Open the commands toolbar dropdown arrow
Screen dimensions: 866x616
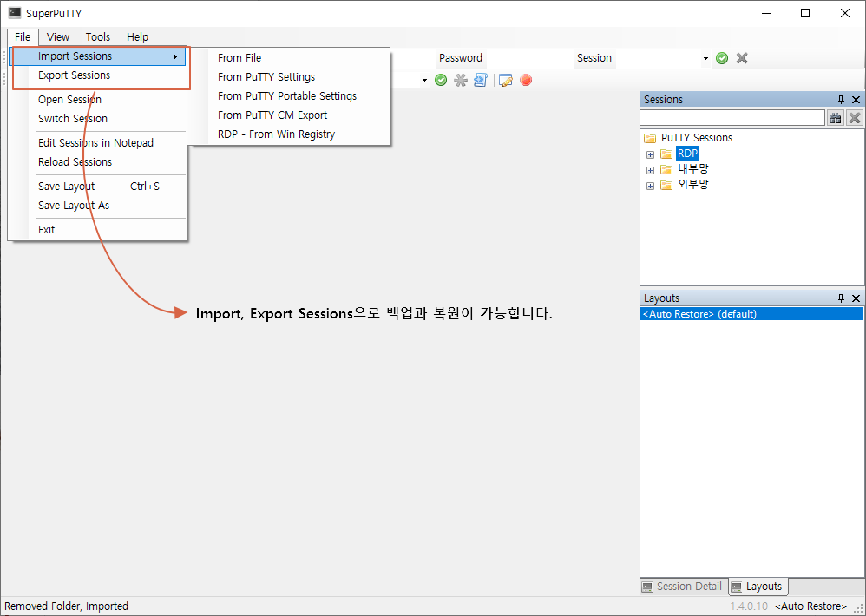point(424,81)
